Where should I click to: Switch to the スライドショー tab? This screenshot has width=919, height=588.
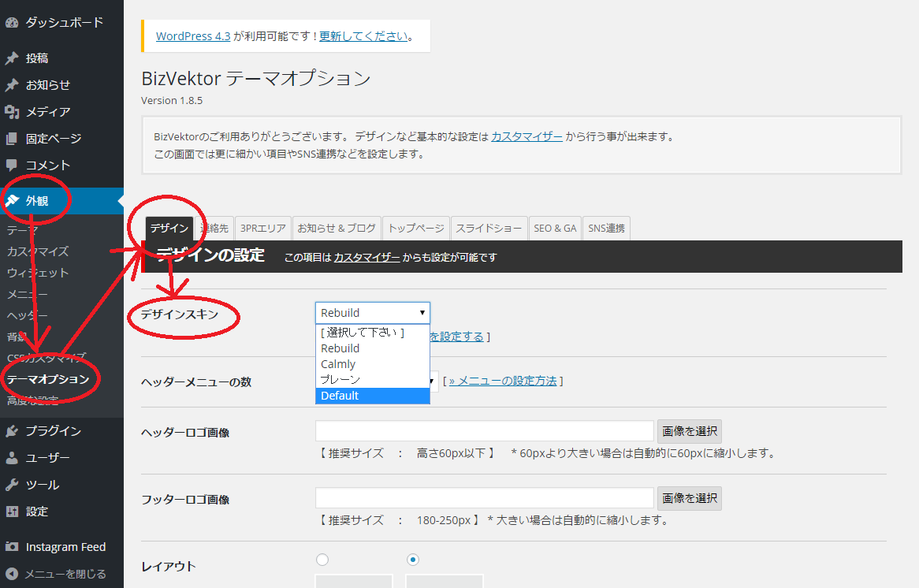(489, 228)
